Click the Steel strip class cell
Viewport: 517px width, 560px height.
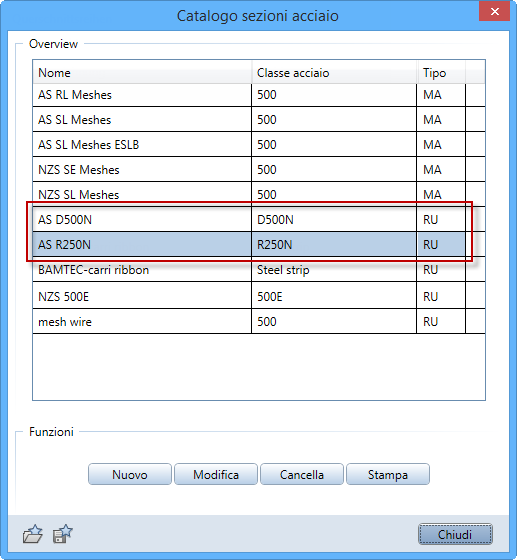point(334,270)
